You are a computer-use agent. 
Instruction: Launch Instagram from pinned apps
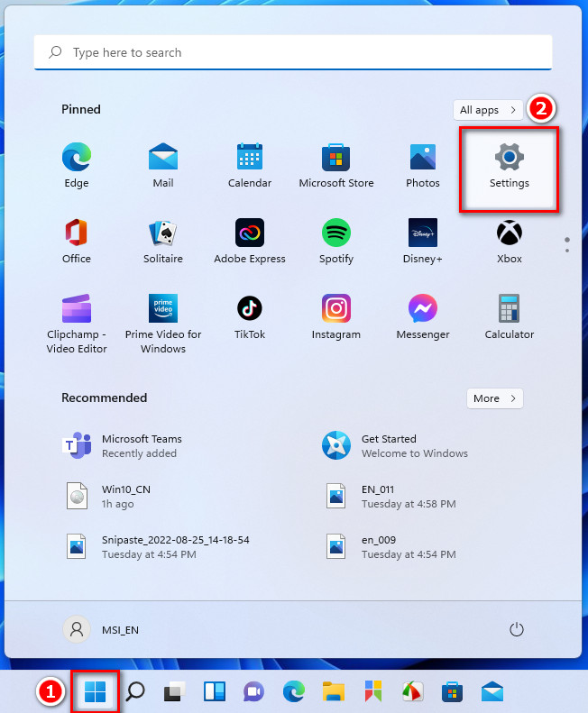[336, 317]
